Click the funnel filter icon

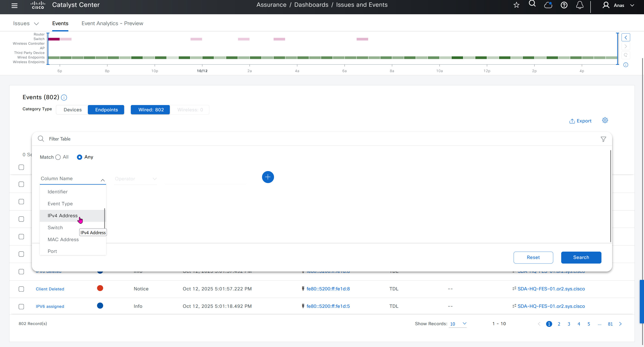coord(603,139)
